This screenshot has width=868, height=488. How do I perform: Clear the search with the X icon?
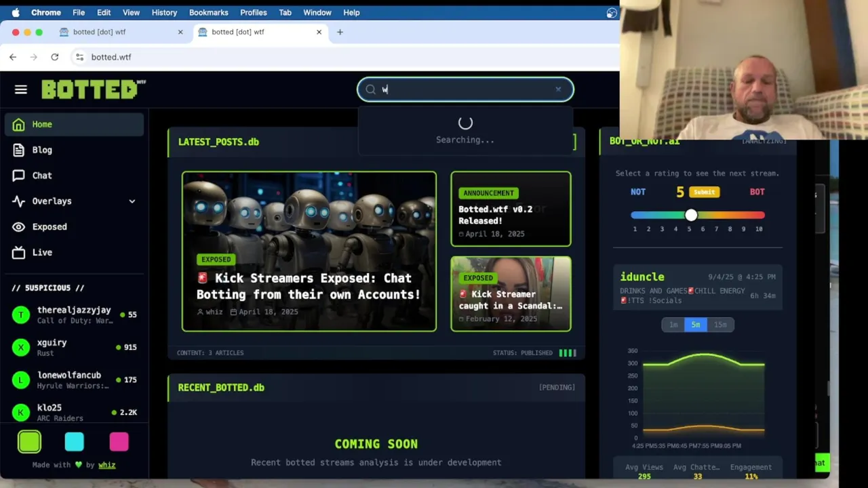click(558, 89)
